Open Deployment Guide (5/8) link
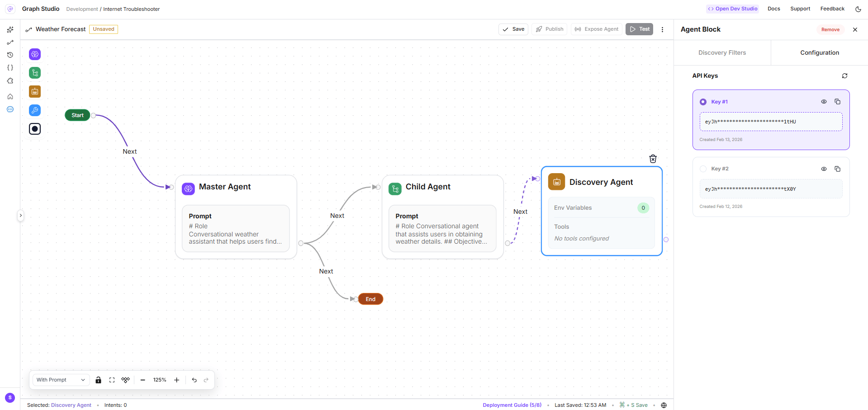 click(512, 405)
